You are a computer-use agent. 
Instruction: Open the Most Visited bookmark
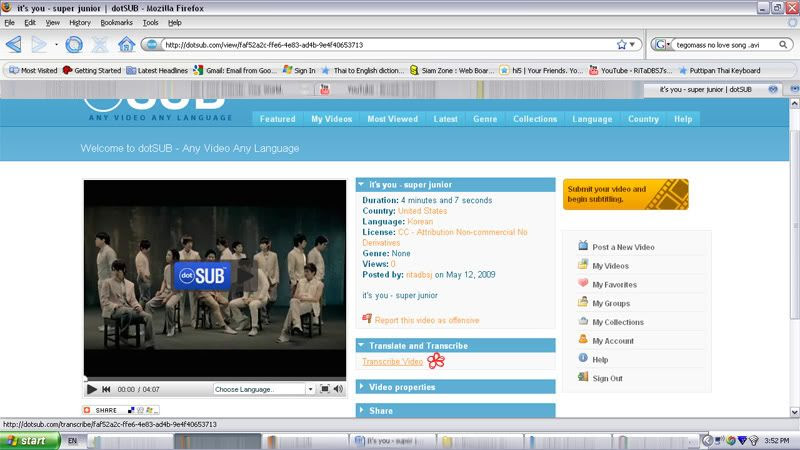pos(33,70)
